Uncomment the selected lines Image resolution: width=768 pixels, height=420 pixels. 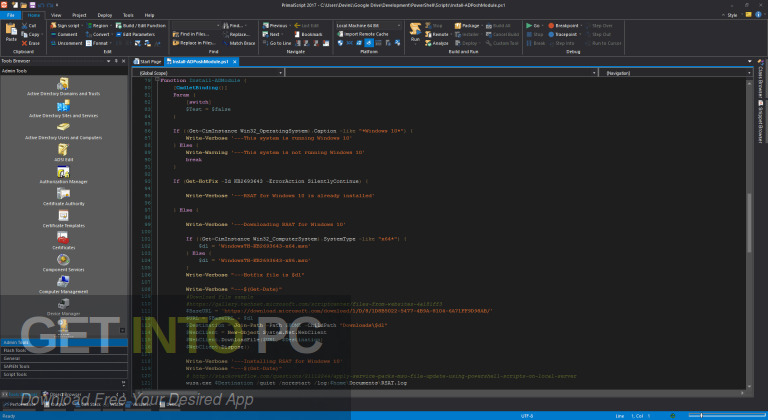(66, 43)
